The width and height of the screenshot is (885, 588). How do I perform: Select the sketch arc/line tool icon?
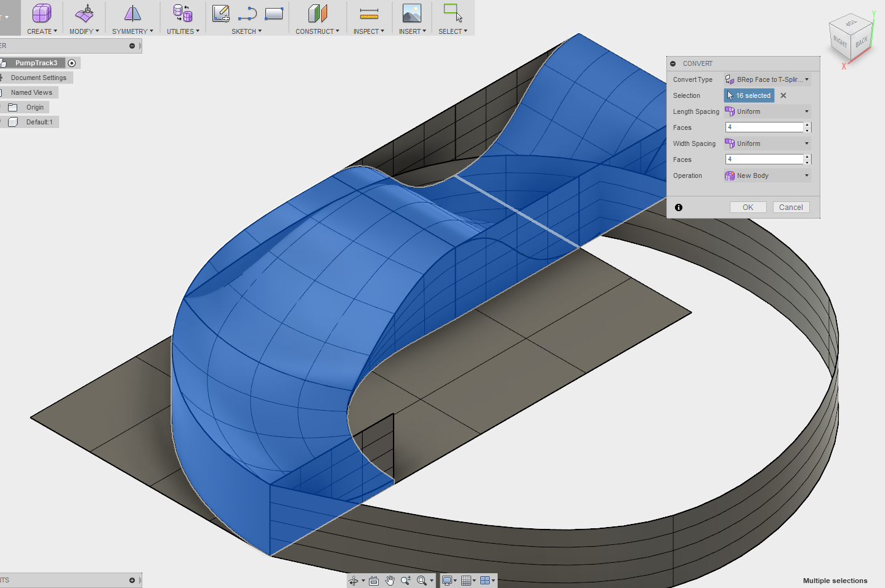[248, 14]
